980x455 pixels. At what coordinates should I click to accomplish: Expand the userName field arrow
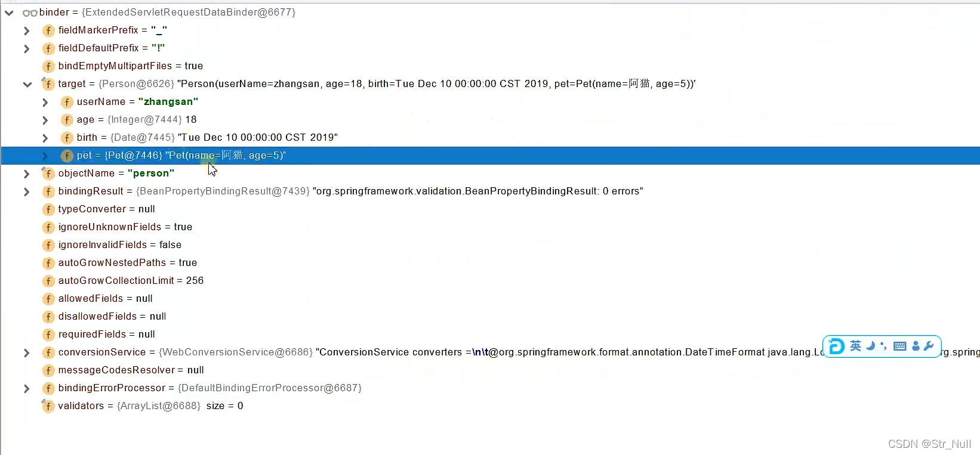pyautogui.click(x=45, y=102)
